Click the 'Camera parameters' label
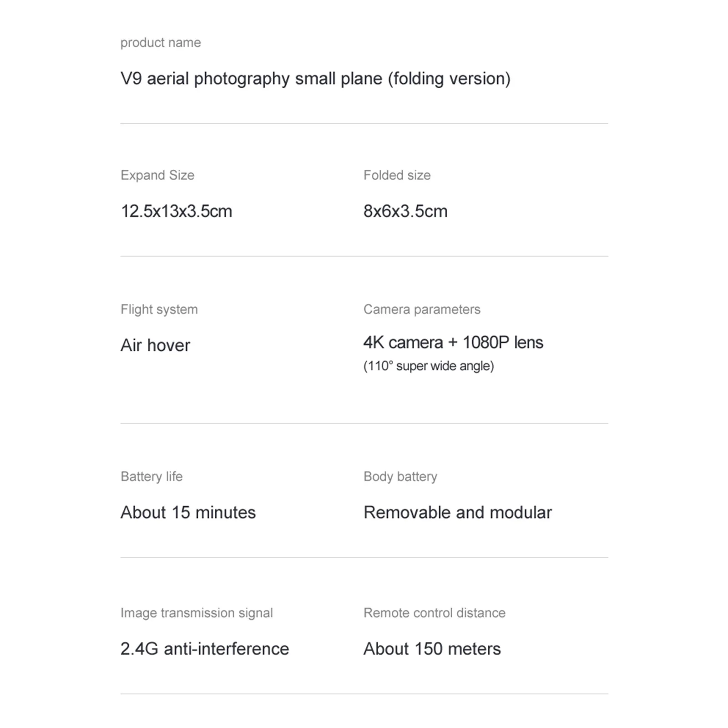The image size is (728, 728). pos(421,309)
